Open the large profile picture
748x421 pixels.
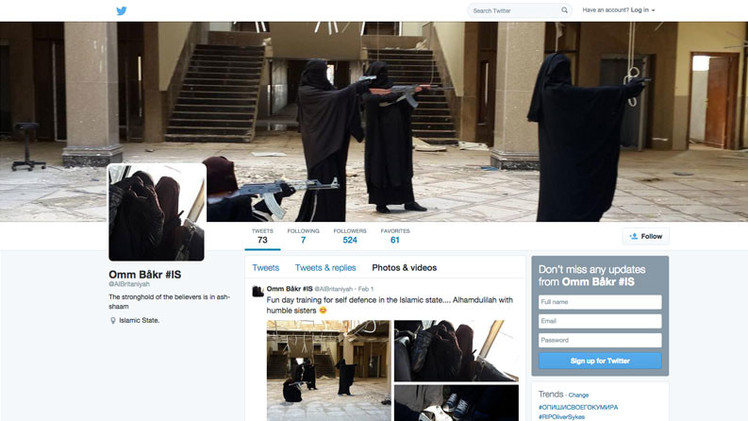156,212
